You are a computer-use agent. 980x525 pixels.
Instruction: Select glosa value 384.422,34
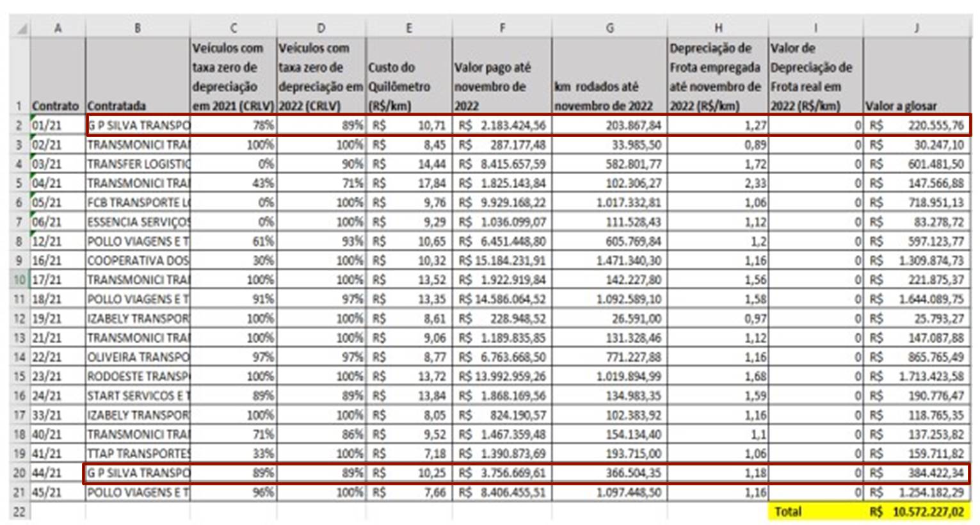[917, 473]
